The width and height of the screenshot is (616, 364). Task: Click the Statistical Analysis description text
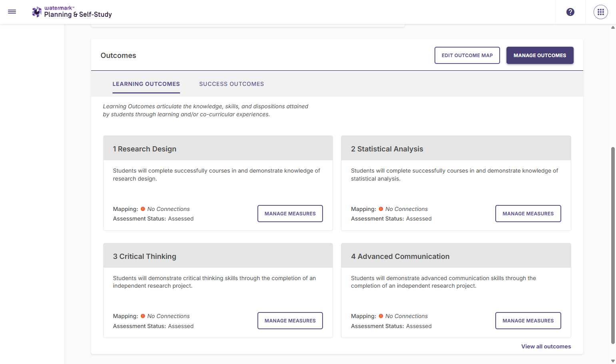tap(455, 175)
